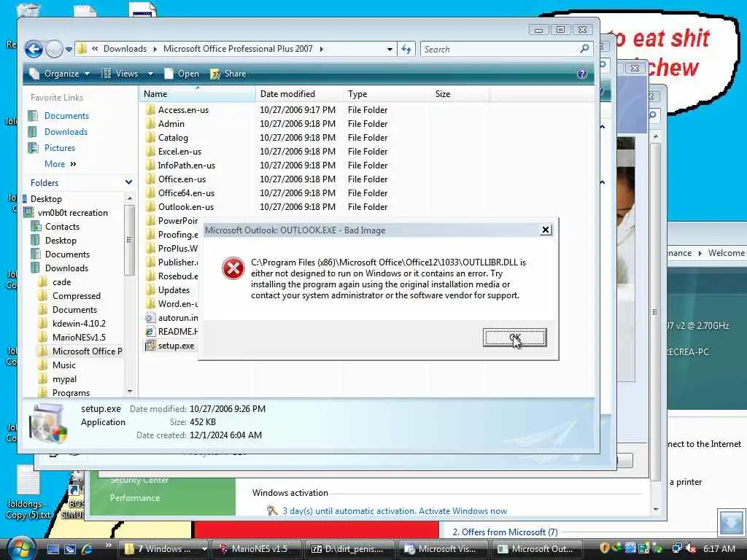
Task: Click the Explorer forward arrow button
Action: 54,49
